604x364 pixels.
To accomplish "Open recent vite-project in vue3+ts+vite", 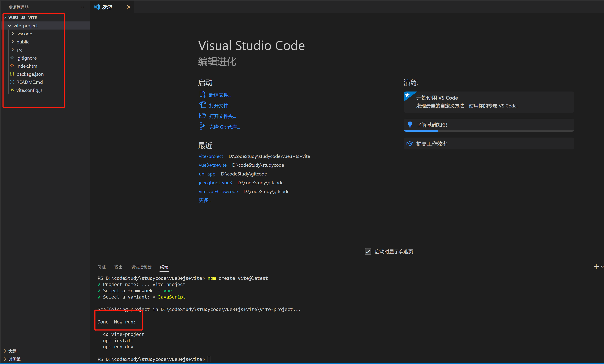I will 211,156.
